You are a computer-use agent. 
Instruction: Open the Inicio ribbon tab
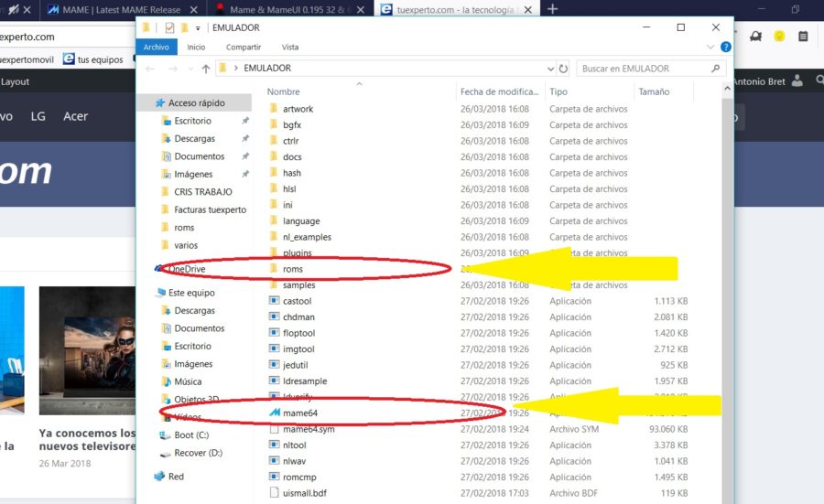pos(196,47)
